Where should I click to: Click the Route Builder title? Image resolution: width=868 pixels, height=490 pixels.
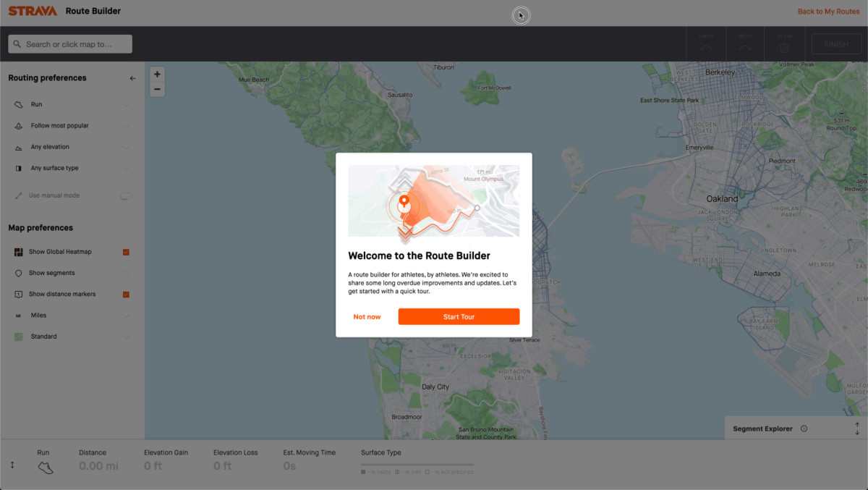coord(93,11)
